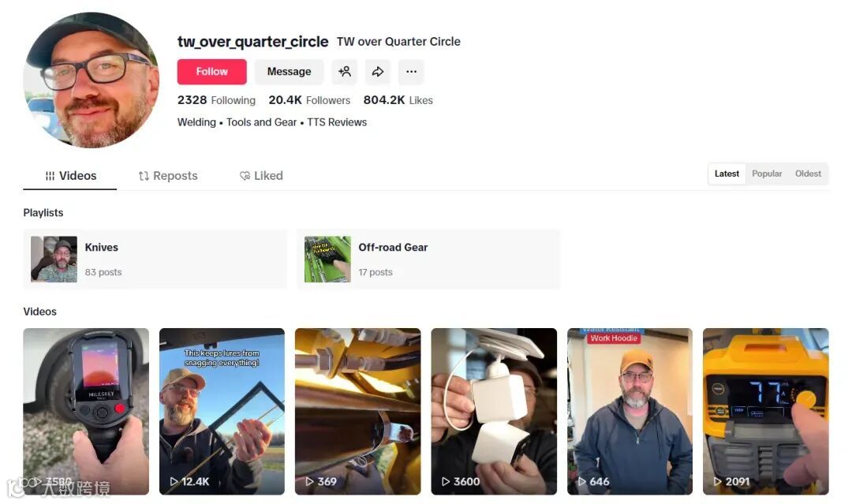Screen dimensions: 852x504
Task: Open the Work Hoodie video with 646 views
Action: coord(630,411)
